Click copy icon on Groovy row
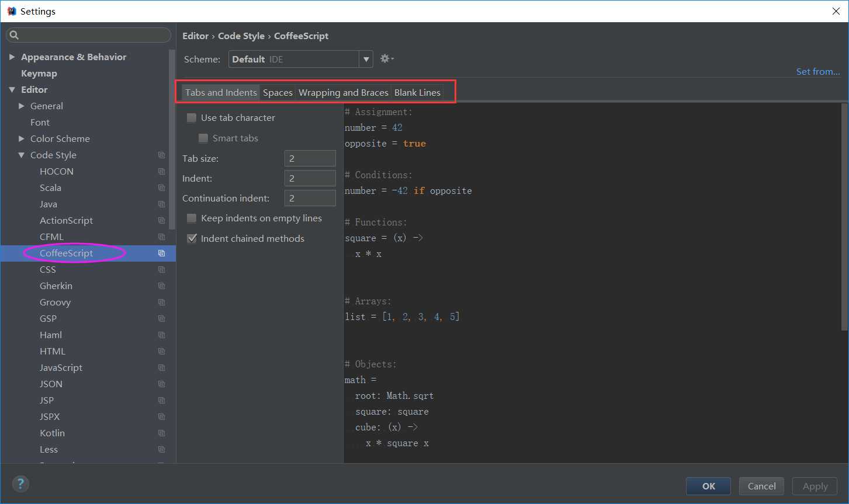This screenshot has width=849, height=504. pyautogui.click(x=162, y=303)
